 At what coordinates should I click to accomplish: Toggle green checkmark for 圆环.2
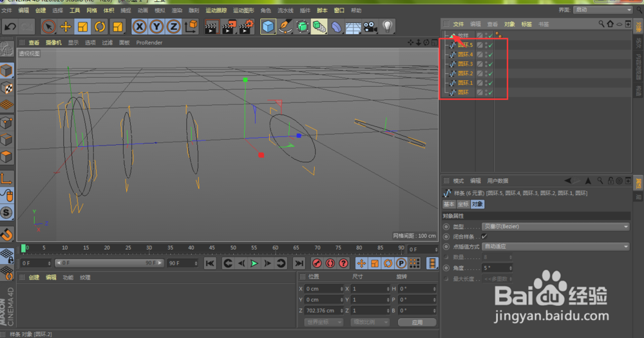point(490,73)
